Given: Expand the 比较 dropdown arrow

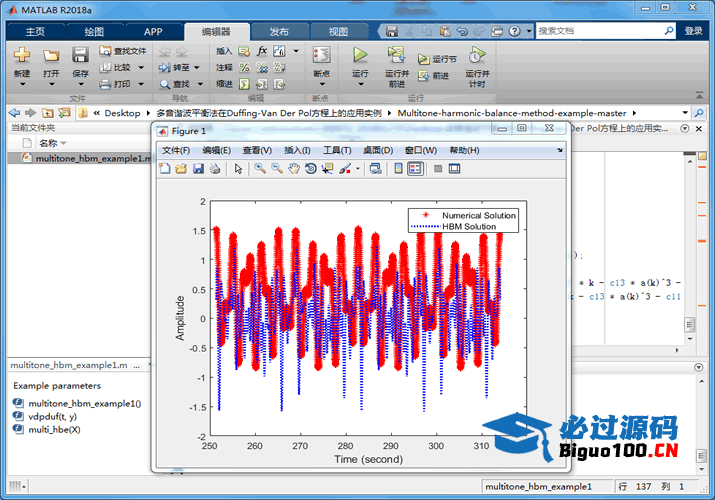Looking at the screenshot, I should (x=141, y=67).
